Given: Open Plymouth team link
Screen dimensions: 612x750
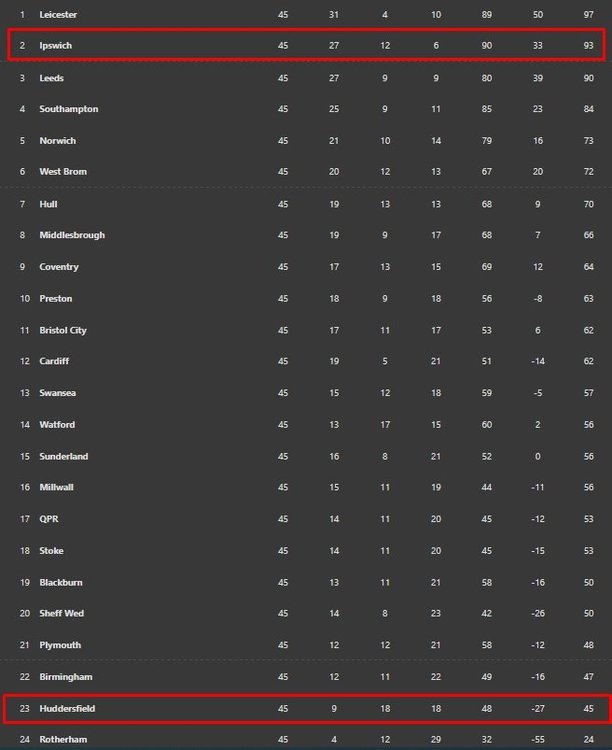Looking at the screenshot, I should coord(60,645).
